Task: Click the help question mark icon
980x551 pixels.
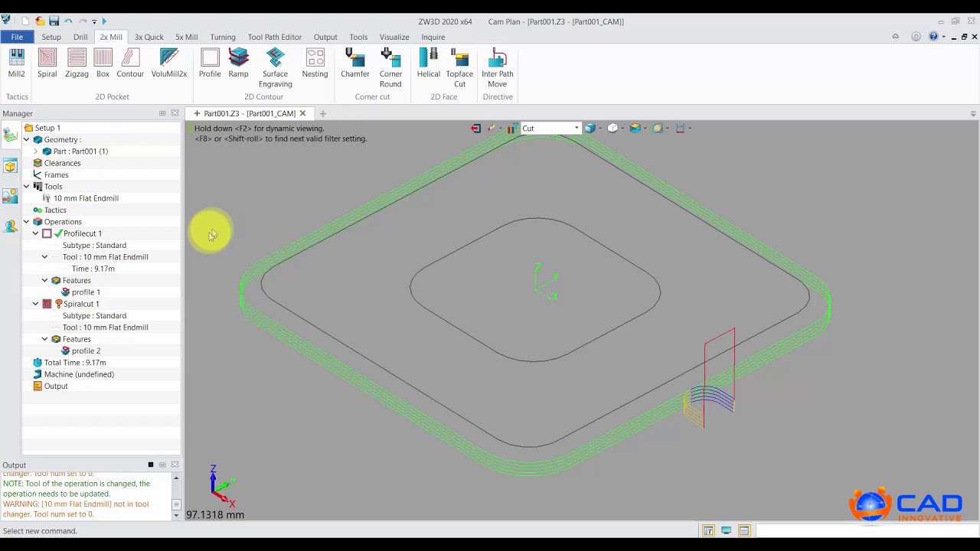Action: tap(933, 37)
